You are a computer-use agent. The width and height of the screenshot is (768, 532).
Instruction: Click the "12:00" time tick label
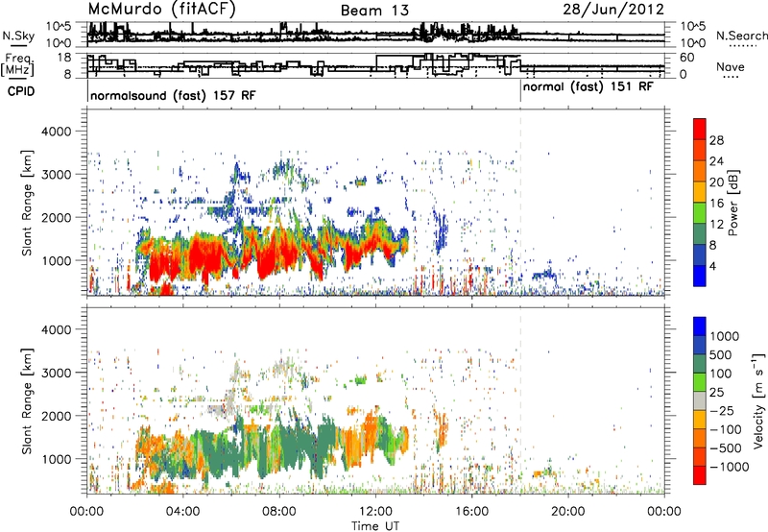pyautogui.click(x=375, y=512)
